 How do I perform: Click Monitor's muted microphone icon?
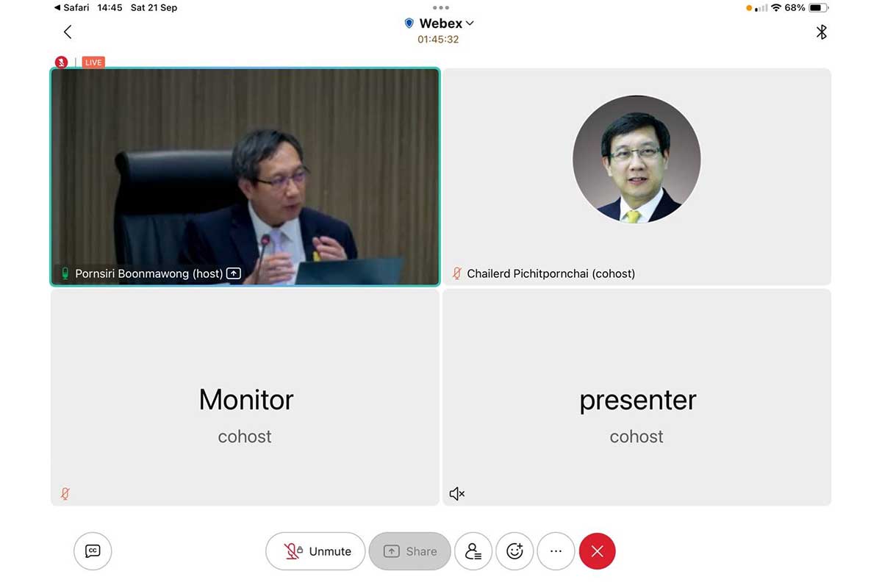click(65, 494)
